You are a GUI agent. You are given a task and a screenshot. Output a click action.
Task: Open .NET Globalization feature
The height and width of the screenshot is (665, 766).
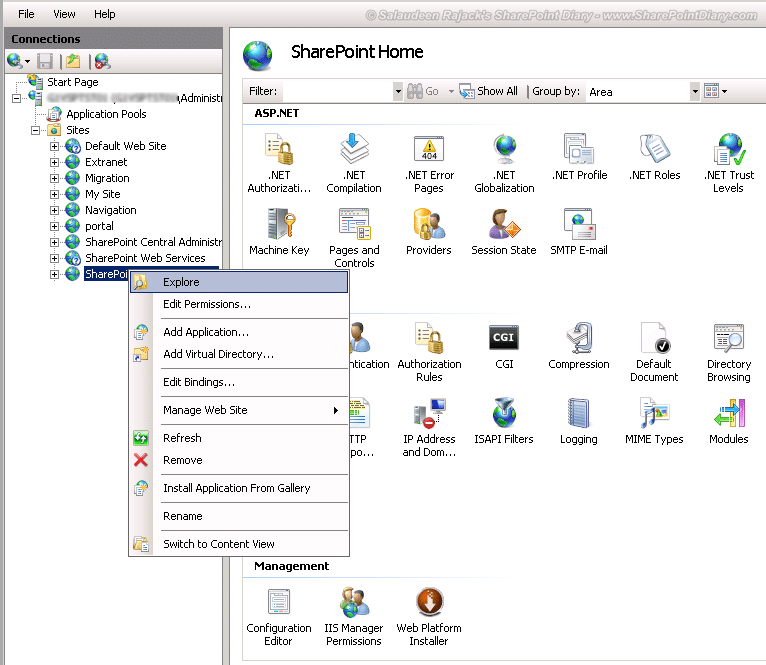(x=504, y=163)
